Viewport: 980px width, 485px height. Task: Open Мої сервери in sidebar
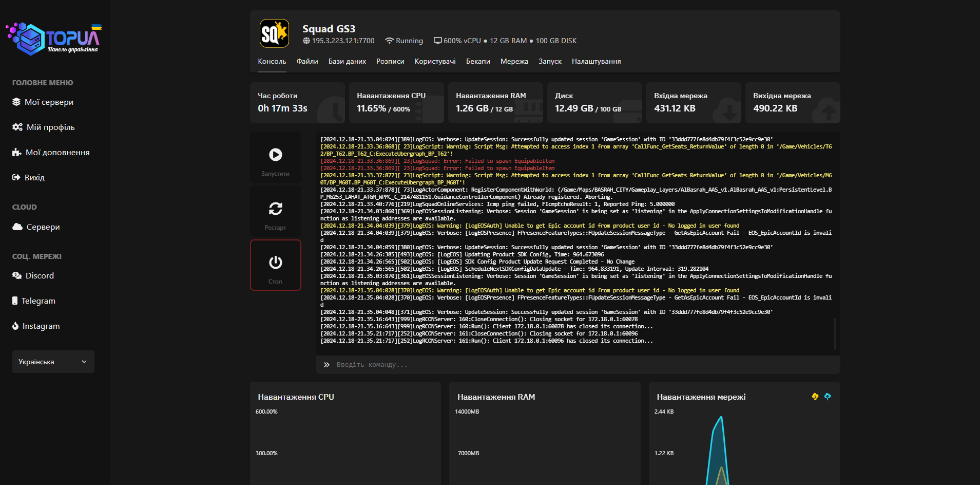click(49, 102)
